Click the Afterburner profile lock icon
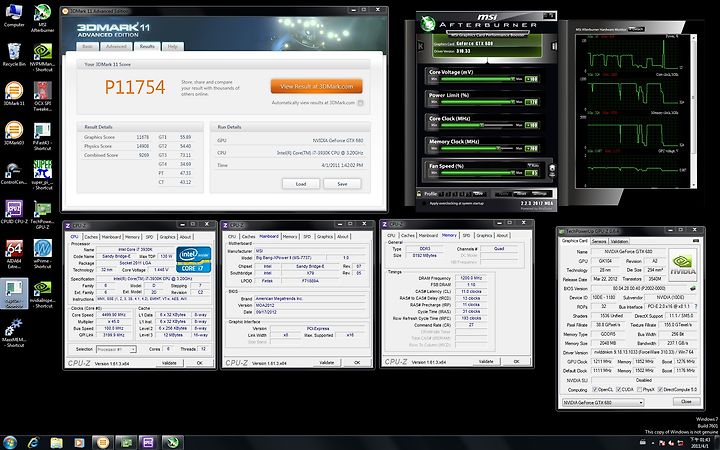Image resolution: width=720 pixels, height=450 pixels. pos(419,194)
